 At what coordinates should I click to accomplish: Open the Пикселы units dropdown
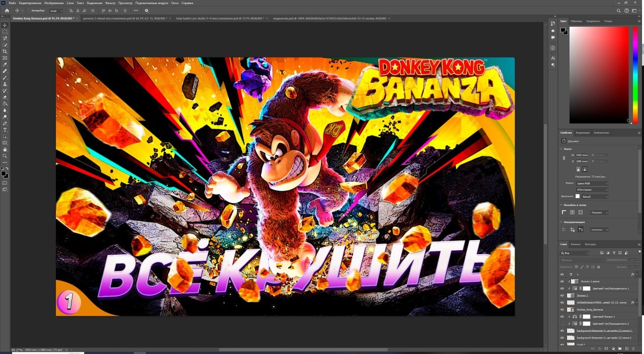pyautogui.click(x=599, y=213)
